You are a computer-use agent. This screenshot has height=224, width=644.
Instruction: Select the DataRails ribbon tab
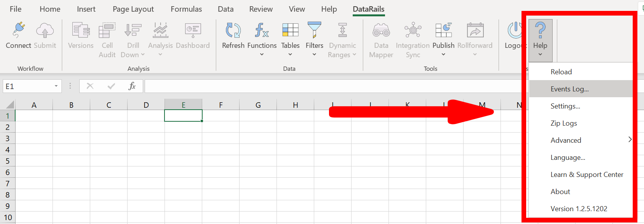point(369,9)
